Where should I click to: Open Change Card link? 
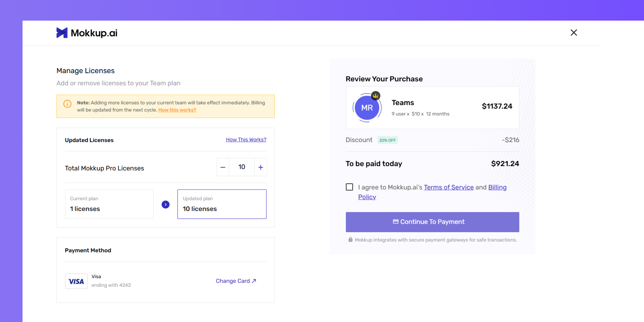click(236, 281)
